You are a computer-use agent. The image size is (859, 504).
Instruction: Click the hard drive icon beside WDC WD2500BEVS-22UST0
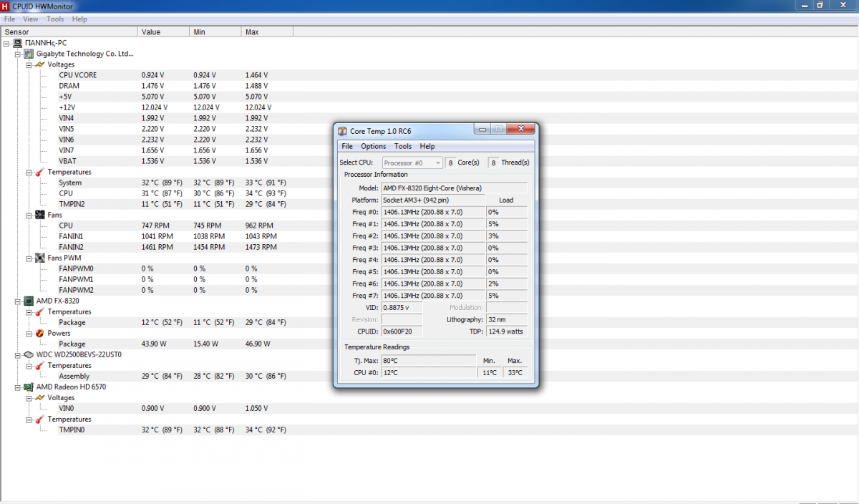click(x=29, y=354)
